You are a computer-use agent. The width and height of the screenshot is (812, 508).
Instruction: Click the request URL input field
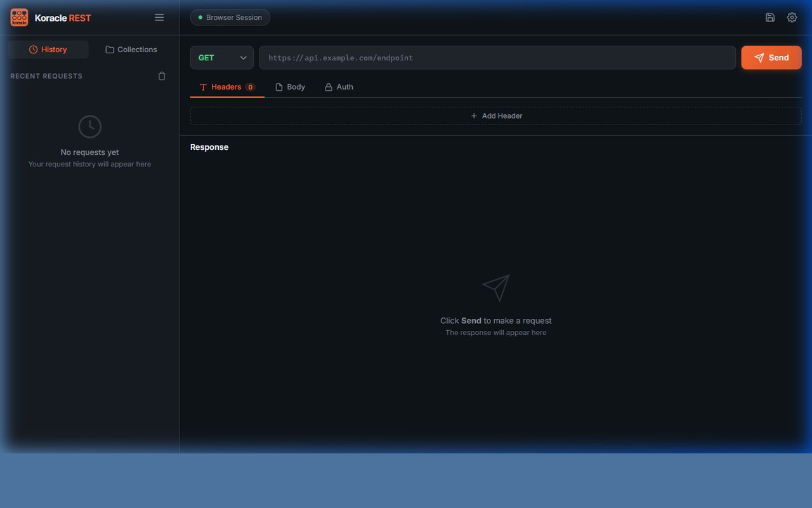[497, 58]
